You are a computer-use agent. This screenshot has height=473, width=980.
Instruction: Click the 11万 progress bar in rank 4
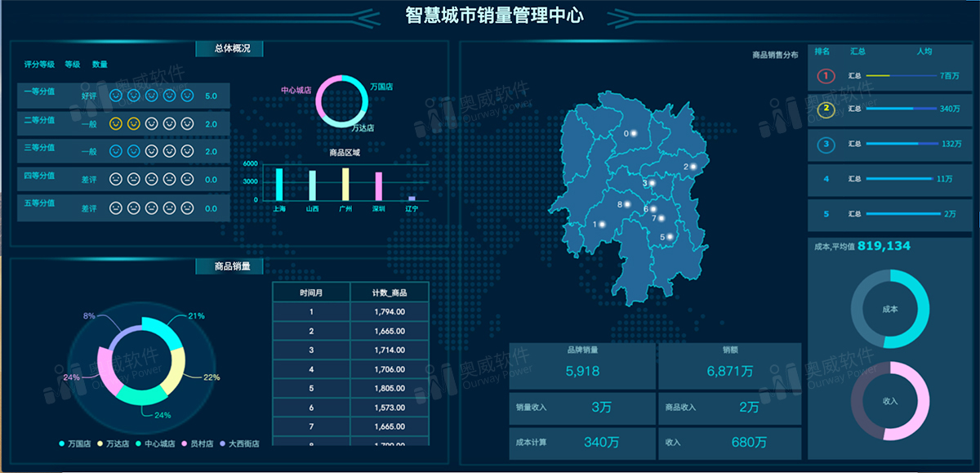[901, 178]
